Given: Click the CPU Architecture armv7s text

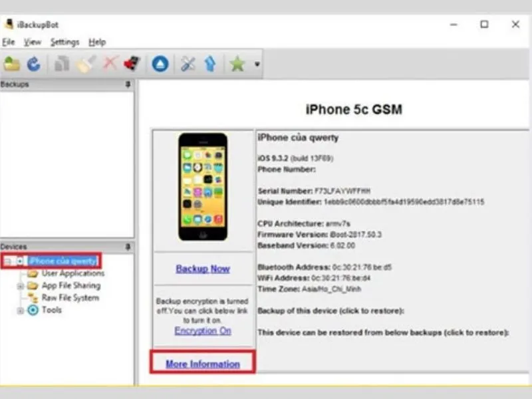Looking at the screenshot, I should pyautogui.click(x=304, y=223).
